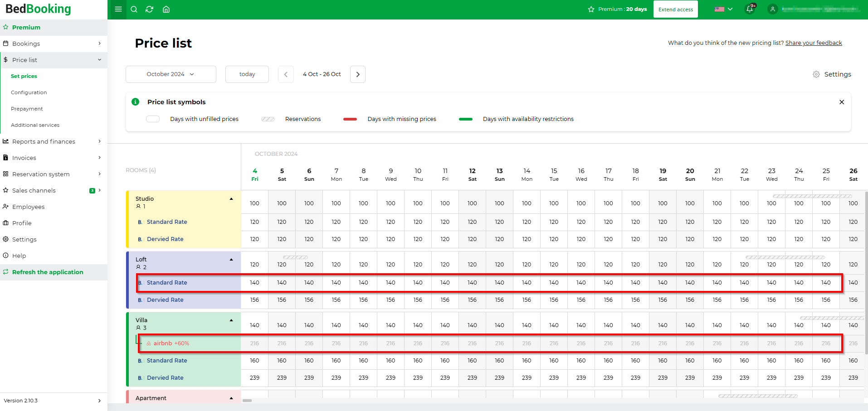The width and height of the screenshot is (868, 411).
Task: Expand the Version 2.10.3 entry
Action: coord(99,401)
